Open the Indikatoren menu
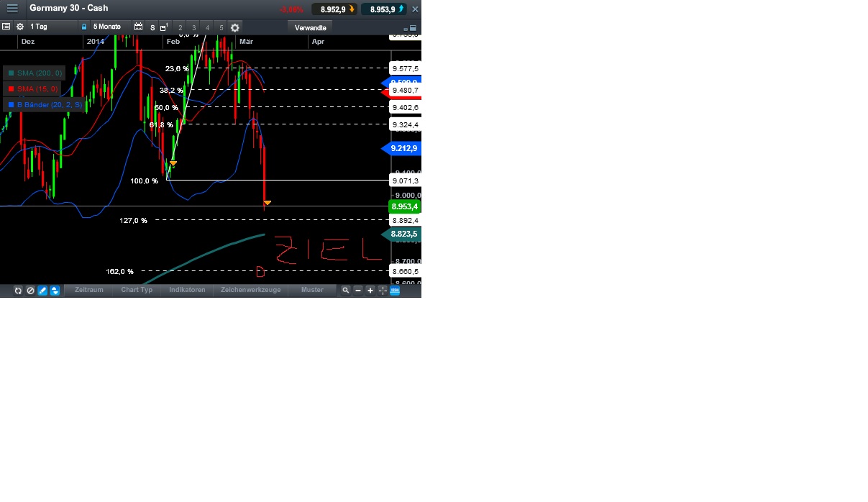The height and width of the screenshot is (502, 868). [x=187, y=290]
